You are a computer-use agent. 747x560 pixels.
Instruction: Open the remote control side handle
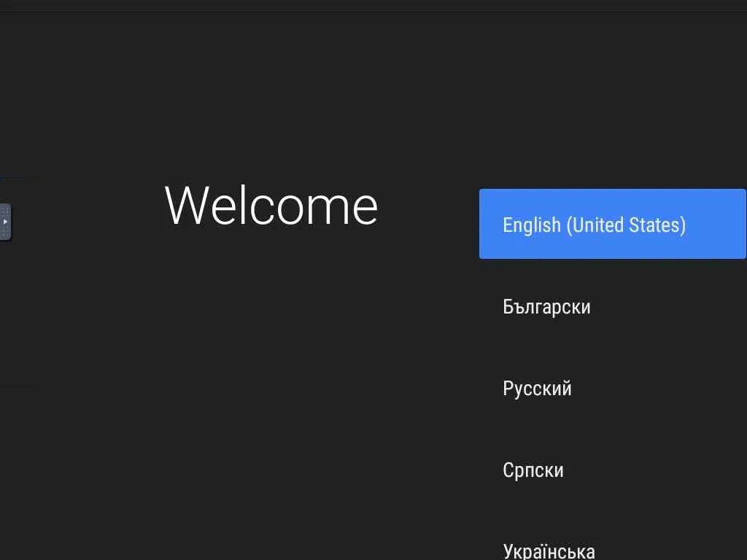tap(5, 222)
